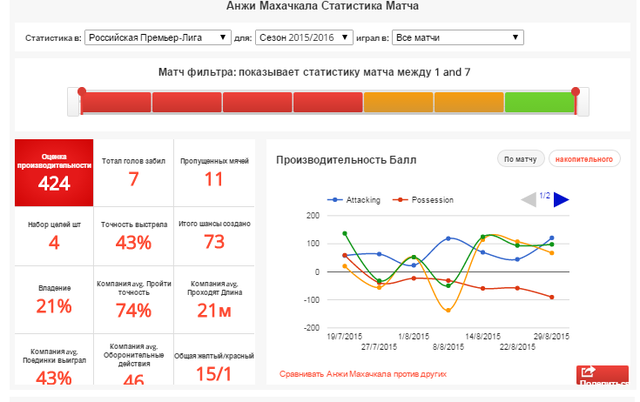Select the second orange match segment
The height and width of the screenshot is (402, 640).
point(469,102)
